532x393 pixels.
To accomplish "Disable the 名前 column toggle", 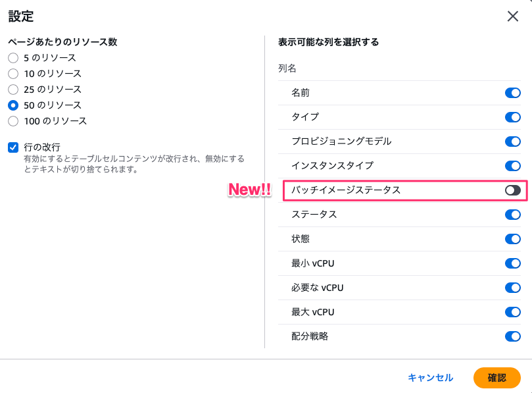I will pos(512,93).
